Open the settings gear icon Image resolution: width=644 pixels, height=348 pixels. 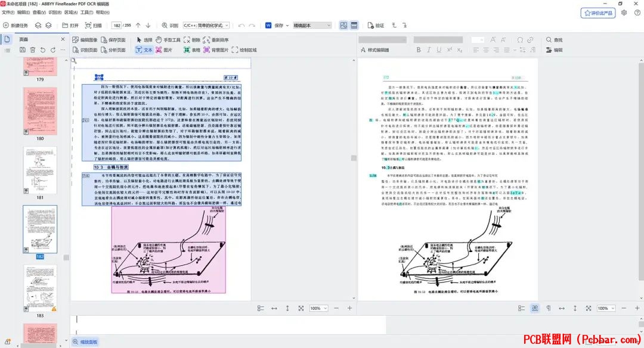click(x=624, y=13)
